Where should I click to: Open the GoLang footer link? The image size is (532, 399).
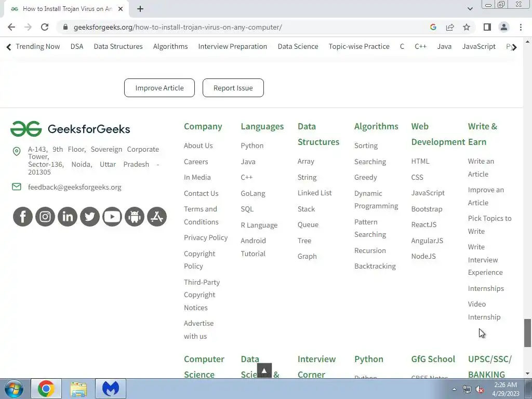tap(253, 193)
